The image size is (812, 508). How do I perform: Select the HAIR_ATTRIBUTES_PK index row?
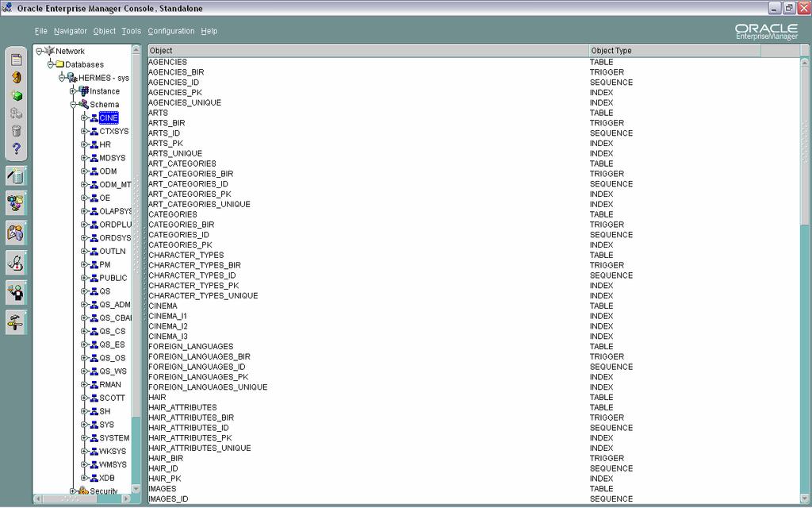point(474,437)
